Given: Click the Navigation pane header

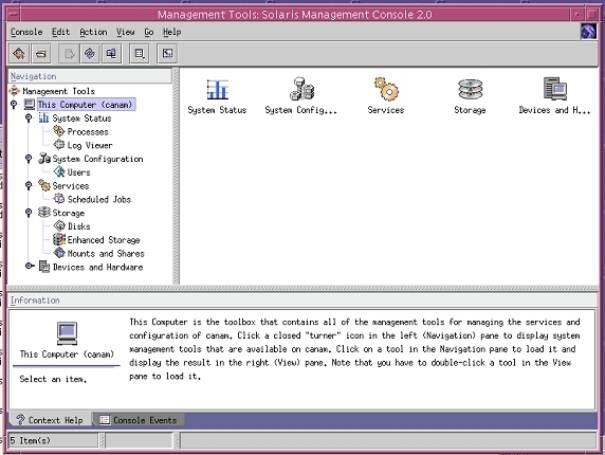Looking at the screenshot, I should (x=90, y=76).
